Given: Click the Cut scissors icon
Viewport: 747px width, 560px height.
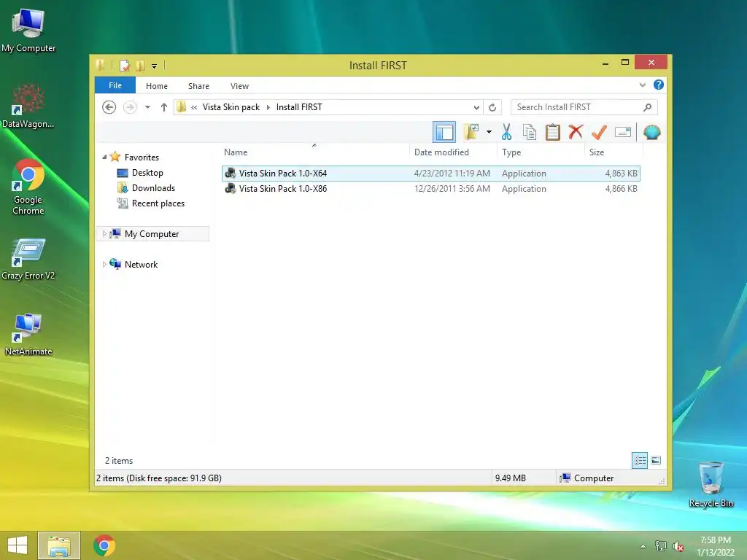Looking at the screenshot, I should (506, 132).
